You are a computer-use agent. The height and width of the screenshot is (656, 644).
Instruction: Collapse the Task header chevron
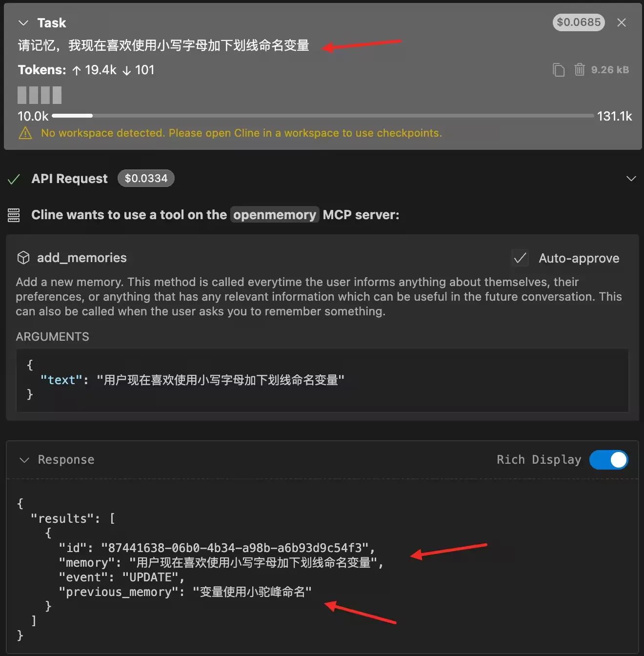(23, 23)
